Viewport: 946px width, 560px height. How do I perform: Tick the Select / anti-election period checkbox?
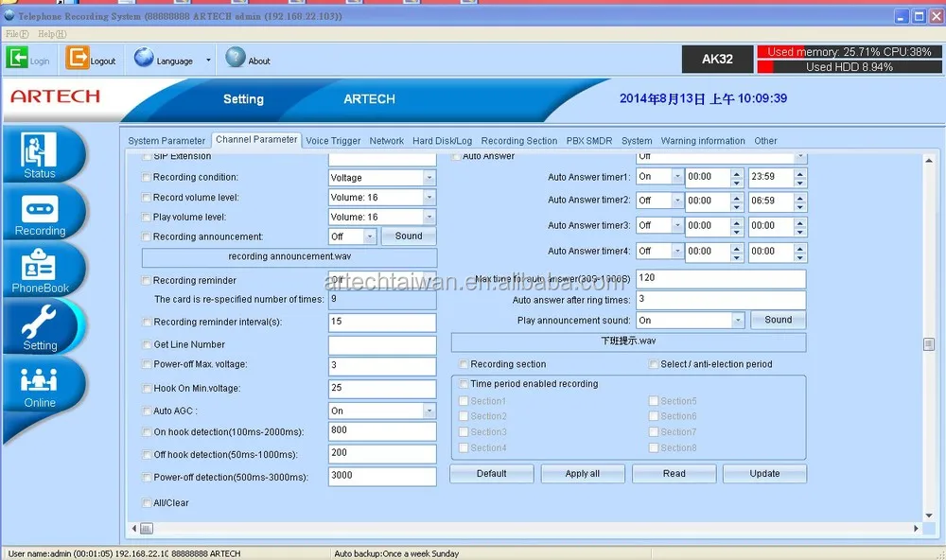(x=654, y=364)
